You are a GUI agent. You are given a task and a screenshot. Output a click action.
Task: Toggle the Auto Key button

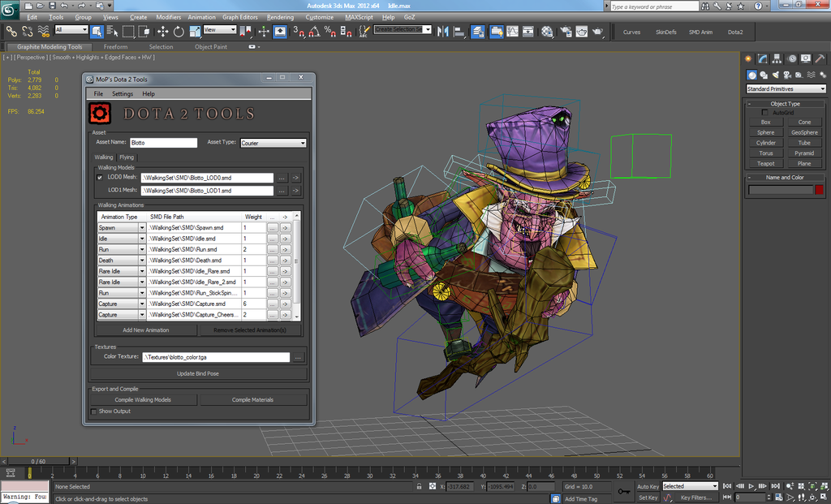coord(648,486)
